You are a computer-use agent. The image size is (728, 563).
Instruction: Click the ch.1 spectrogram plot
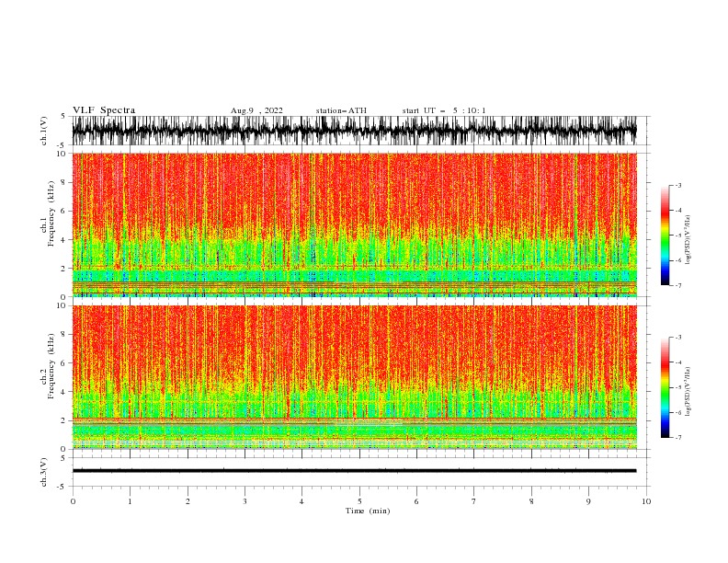tap(354, 224)
